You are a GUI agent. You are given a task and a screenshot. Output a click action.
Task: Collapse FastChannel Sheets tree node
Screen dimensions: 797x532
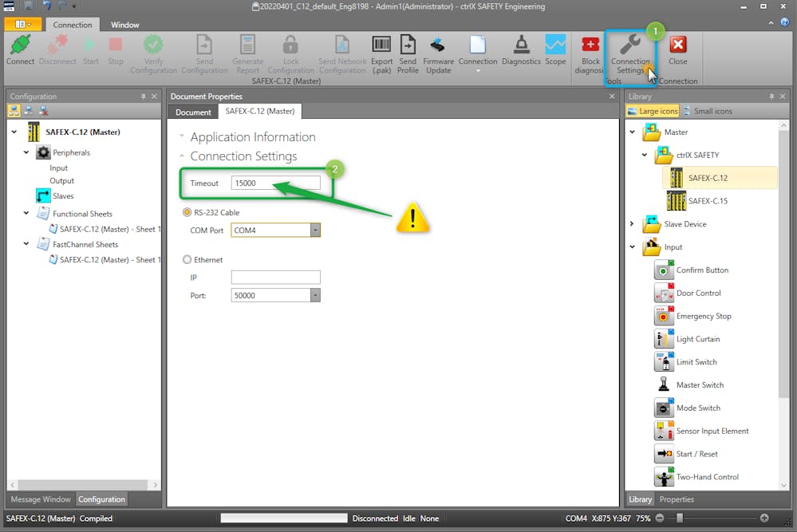click(26, 244)
